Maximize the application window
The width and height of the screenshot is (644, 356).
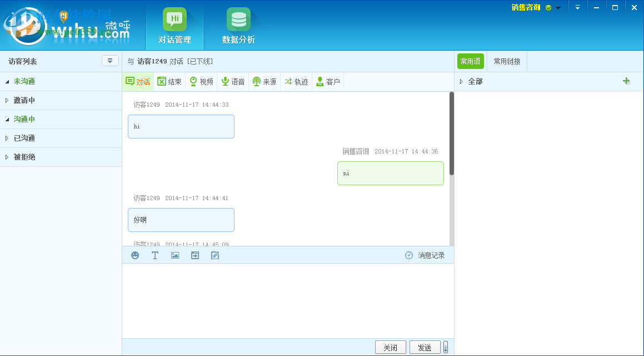(615, 7)
